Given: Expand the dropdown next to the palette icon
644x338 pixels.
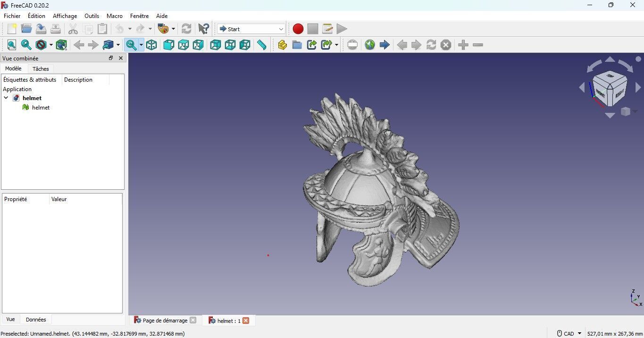Looking at the screenshot, I should tap(173, 29).
